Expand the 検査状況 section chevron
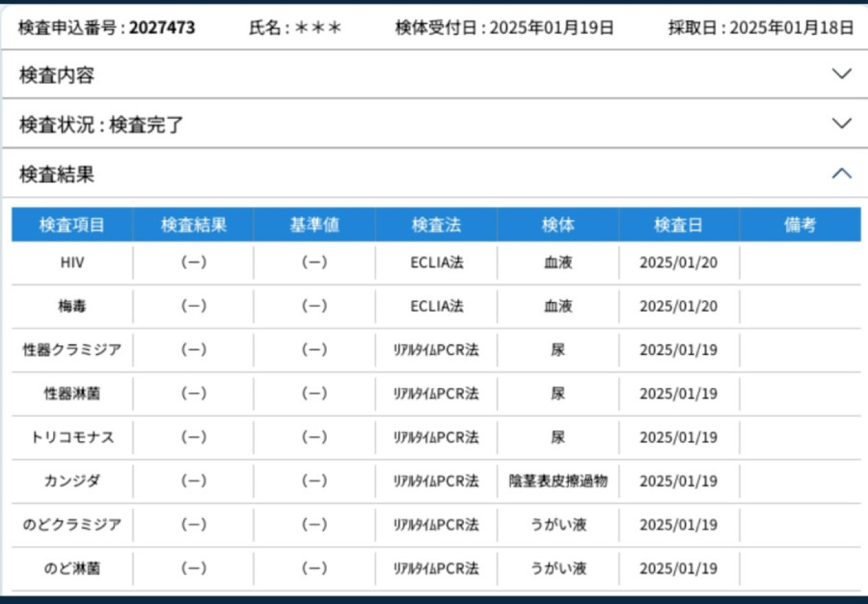Screen dimensions: 868x604 (x=841, y=123)
